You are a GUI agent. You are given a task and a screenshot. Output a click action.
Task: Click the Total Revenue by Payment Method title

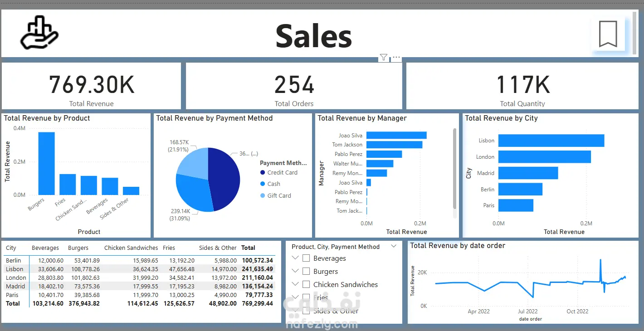pos(215,118)
